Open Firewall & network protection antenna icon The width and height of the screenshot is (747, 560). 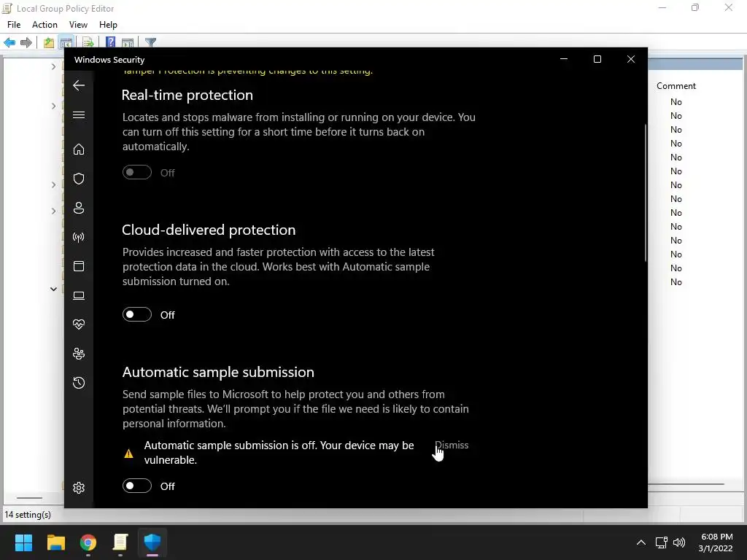(79, 237)
